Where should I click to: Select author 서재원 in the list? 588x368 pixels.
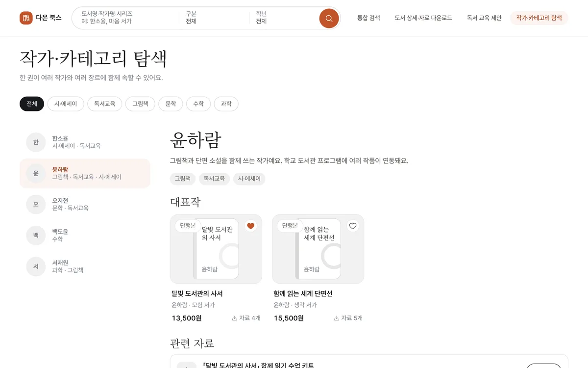[x=85, y=266]
